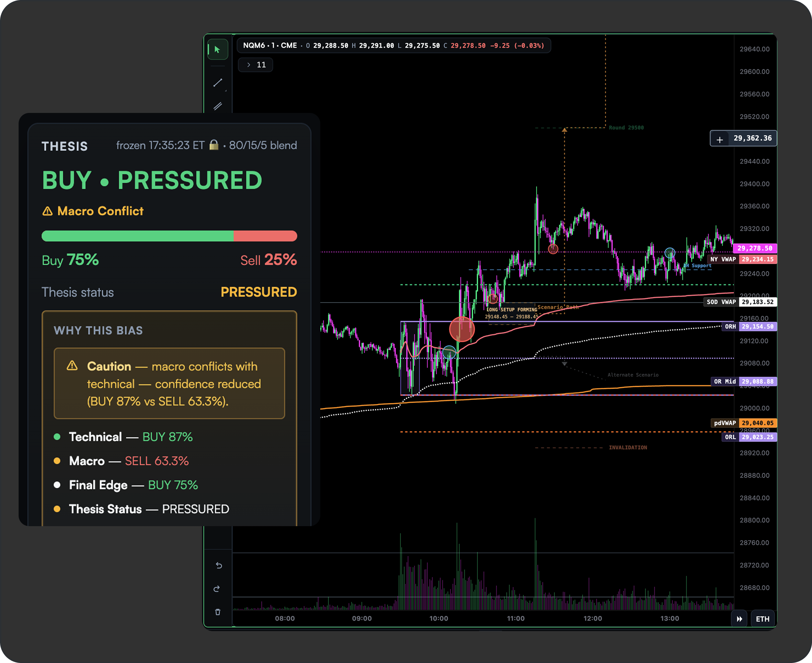Click the Macro — SELL 63.3% row
812x663 pixels.
(121, 461)
